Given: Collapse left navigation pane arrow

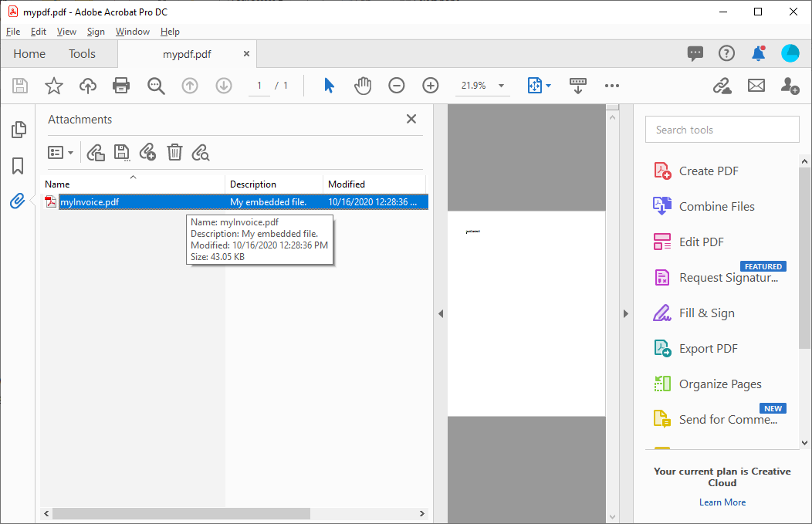Looking at the screenshot, I should coord(441,314).
